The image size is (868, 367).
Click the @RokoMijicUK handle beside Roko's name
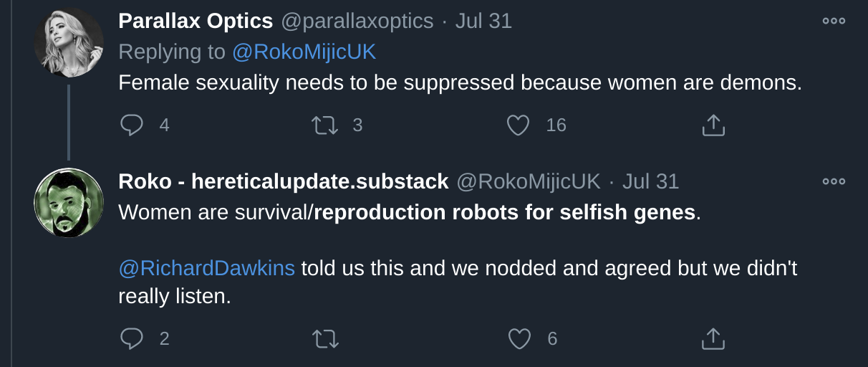coord(529,182)
